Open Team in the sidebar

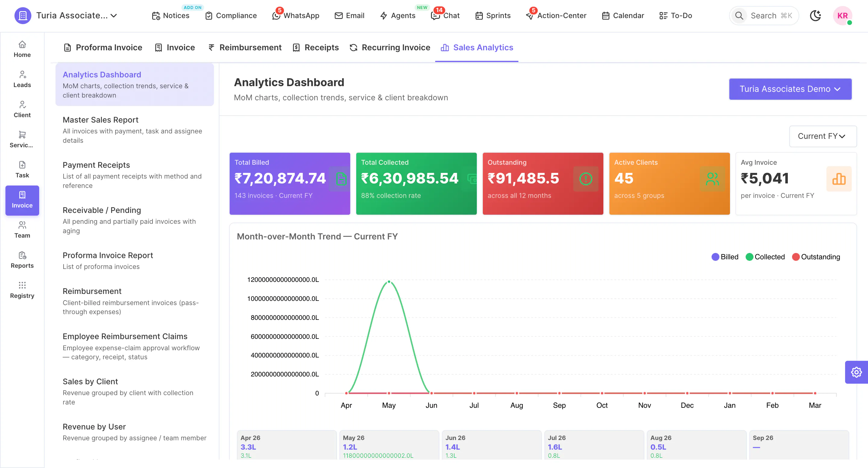pyautogui.click(x=22, y=230)
